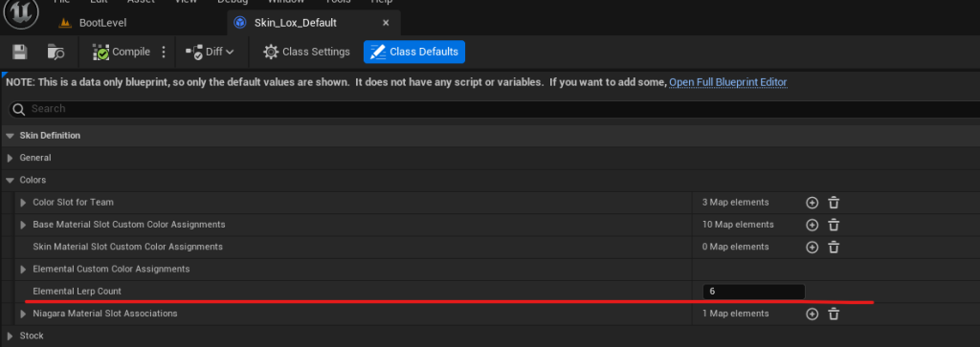
Task: Click the '0 Map elements' text
Action: click(736, 248)
